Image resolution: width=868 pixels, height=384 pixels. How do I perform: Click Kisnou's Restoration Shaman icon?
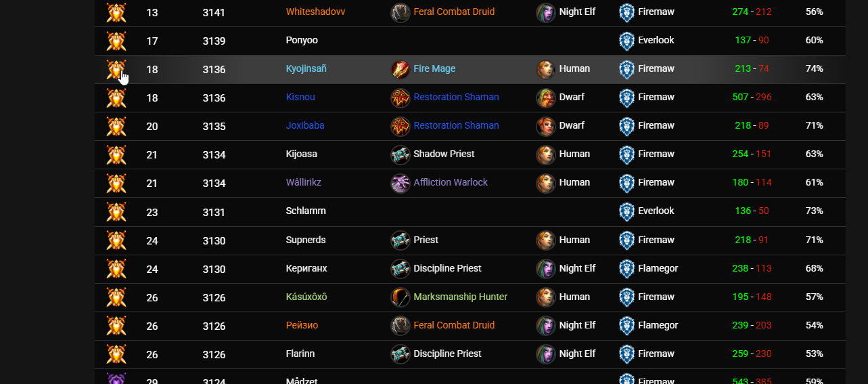[x=401, y=98]
